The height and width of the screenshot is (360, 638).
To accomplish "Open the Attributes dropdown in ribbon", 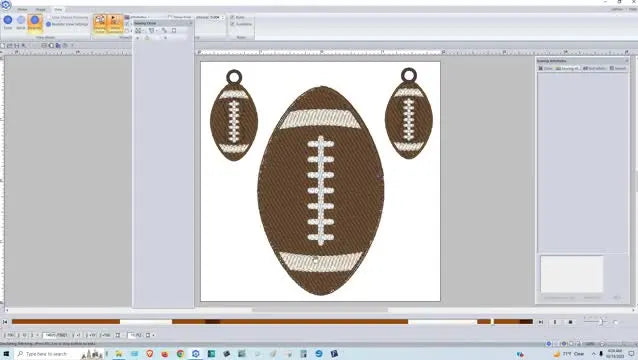I will pos(137,17).
